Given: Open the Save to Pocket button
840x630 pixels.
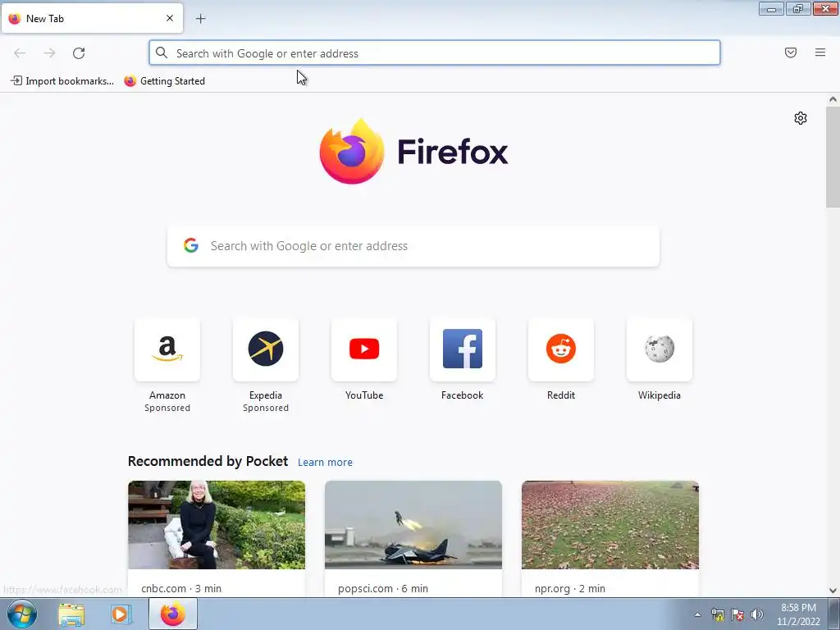Looking at the screenshot, I should [791, 52].
